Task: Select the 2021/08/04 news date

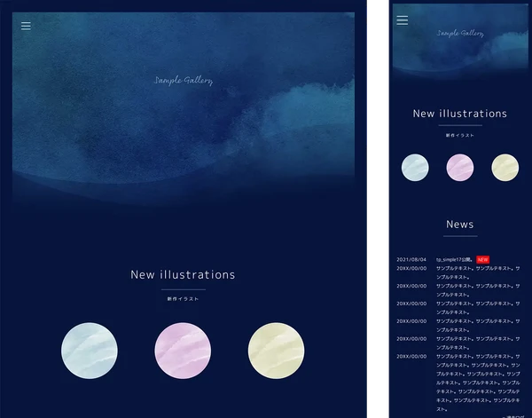Action: pyautogui.click(x=411, y=259)
